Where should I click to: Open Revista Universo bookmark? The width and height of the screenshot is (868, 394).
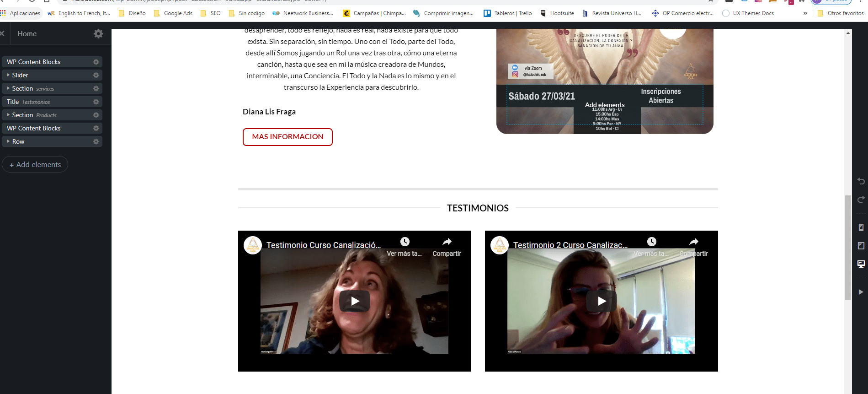coord(612,13)
